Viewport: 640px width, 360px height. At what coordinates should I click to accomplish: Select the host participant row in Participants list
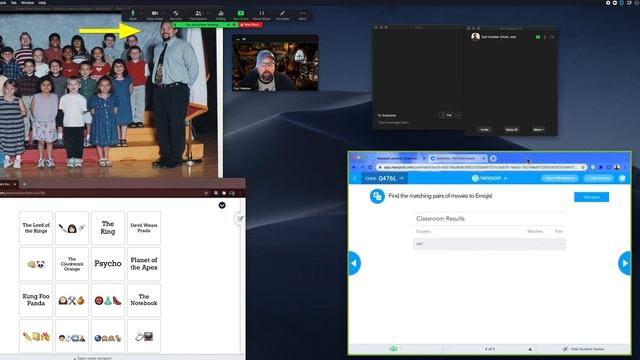[511, 37]
